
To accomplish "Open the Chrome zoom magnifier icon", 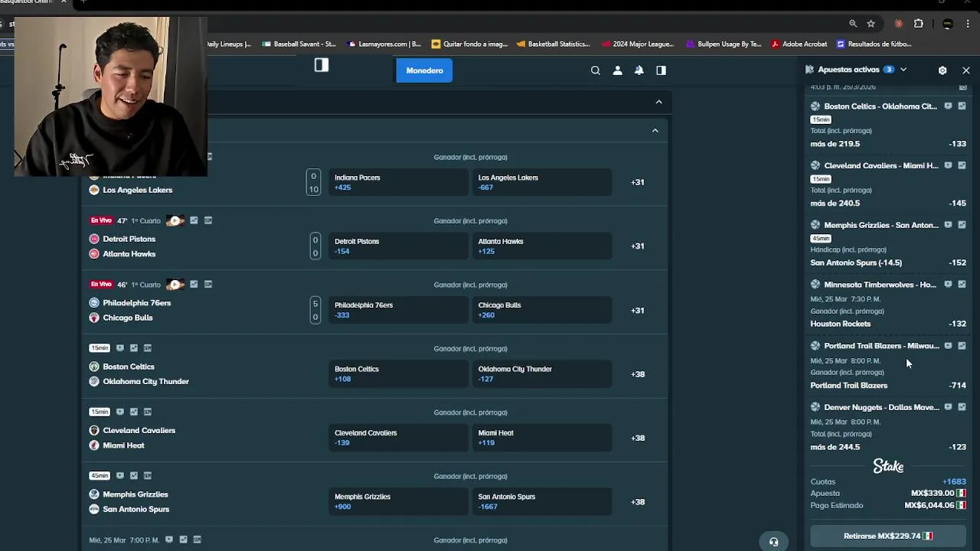I will point(853,24).
